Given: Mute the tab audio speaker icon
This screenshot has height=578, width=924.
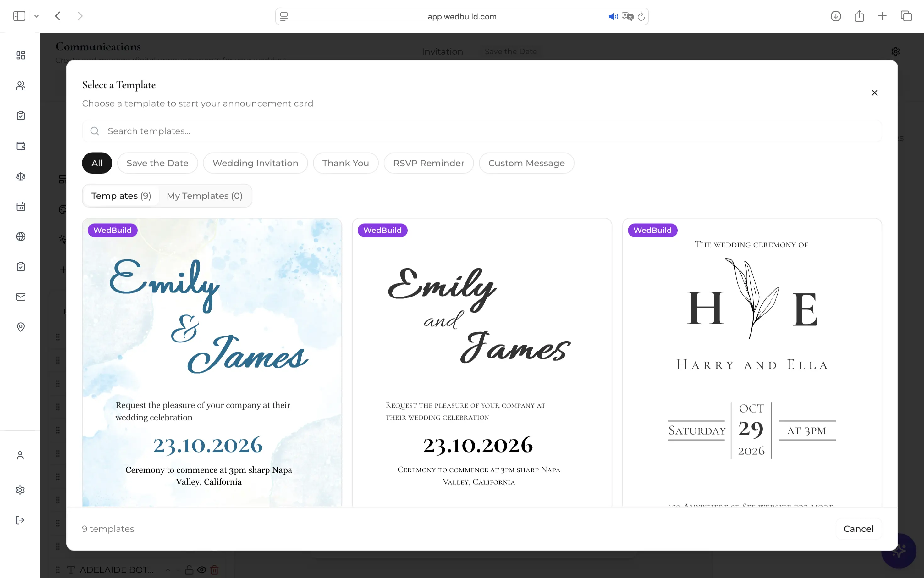Looking at the screenshot, I should click(613, 16).
